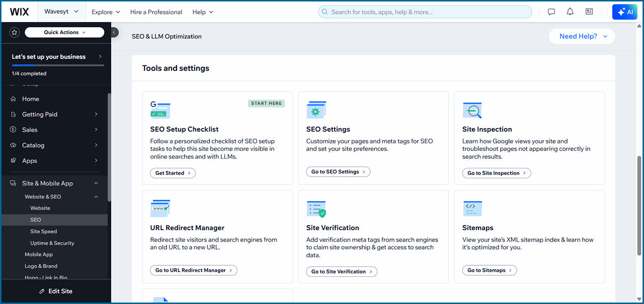
Task: Open the chat messages icon
Action: [551, 12]
